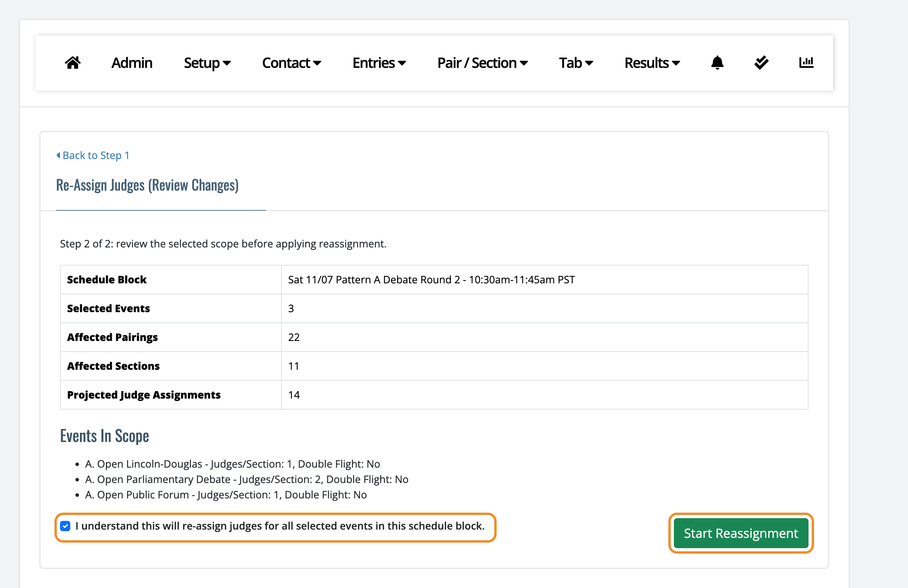
Task: Click the 'Events In Scope' heading
Action: pyautogui.click(x=105, y=436)
